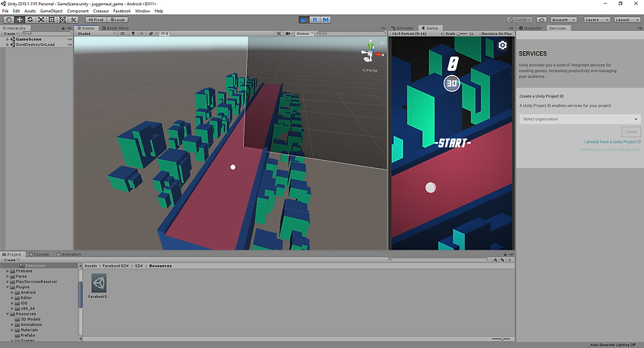This screenshot has height=348, width=644.
Task: Open the Select organization dropdown
Action: 580,118
